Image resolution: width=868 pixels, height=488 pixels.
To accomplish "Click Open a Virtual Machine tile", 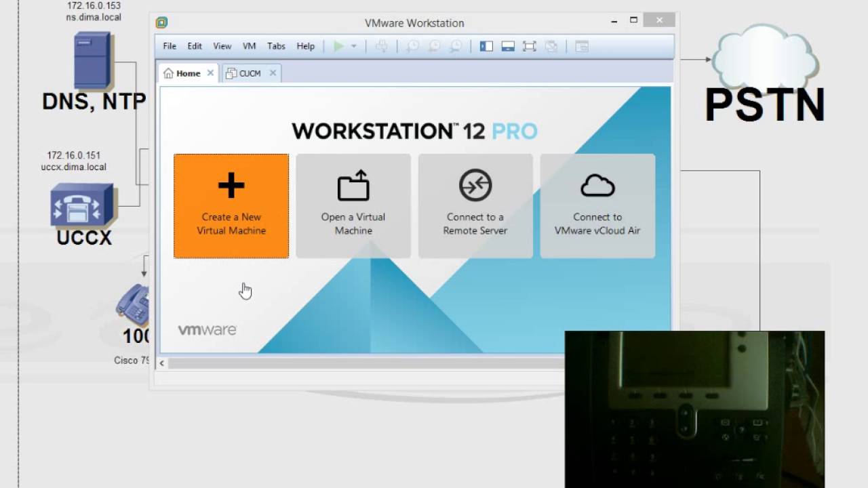I will [x=353, y=206].
